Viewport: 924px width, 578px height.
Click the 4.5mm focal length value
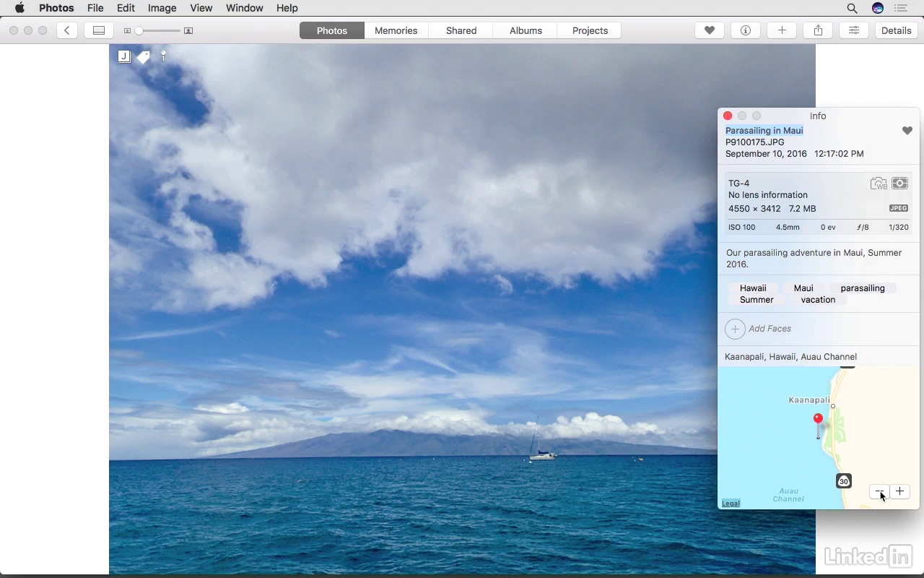point(788,228)
